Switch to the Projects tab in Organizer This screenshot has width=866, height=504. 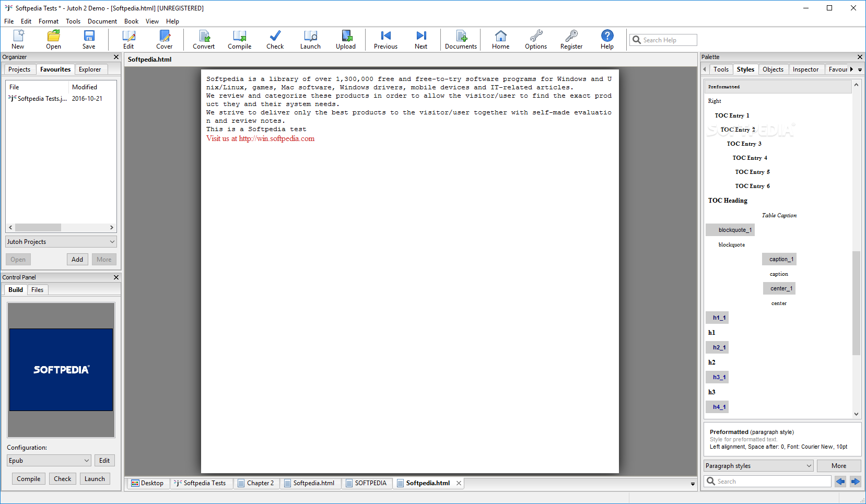point(19,69)
